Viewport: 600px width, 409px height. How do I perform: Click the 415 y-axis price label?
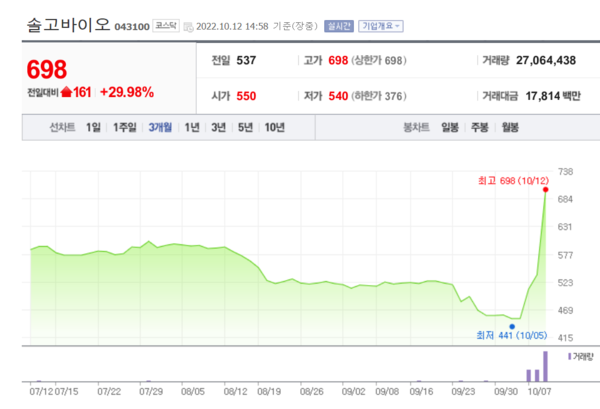coord(565,338)
